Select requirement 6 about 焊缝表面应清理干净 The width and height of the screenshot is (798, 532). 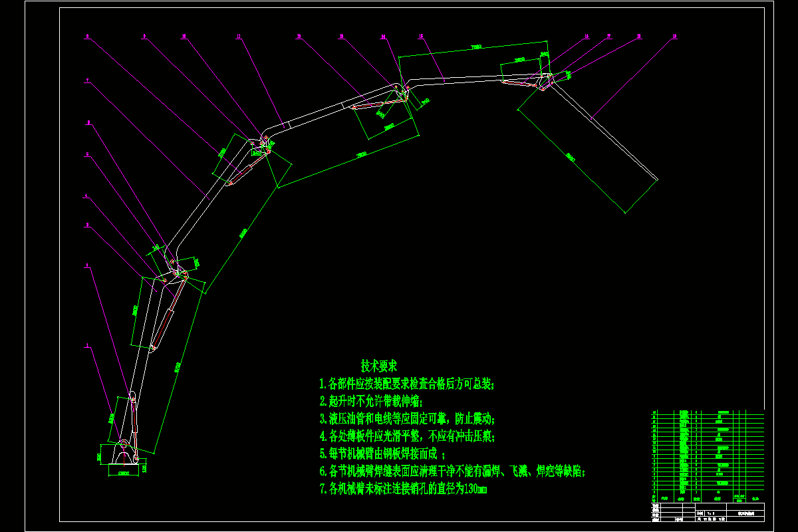(x=453, y=471)
